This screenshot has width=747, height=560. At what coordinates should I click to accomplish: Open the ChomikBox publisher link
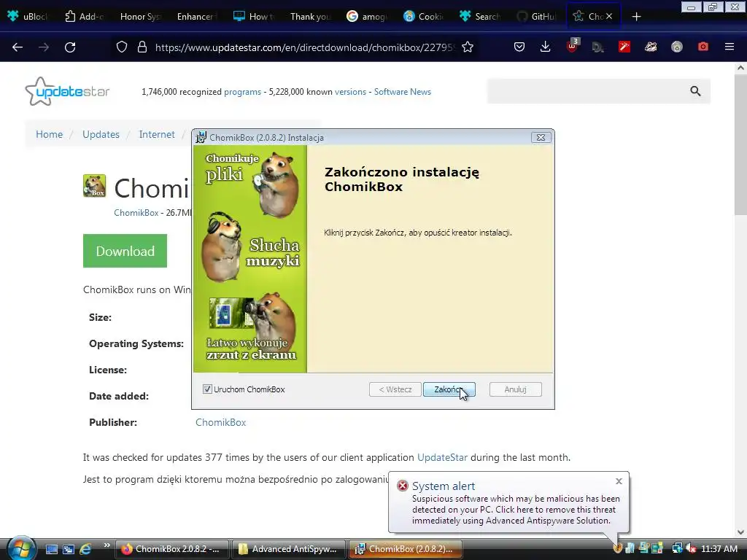click(x=220, y=422)
